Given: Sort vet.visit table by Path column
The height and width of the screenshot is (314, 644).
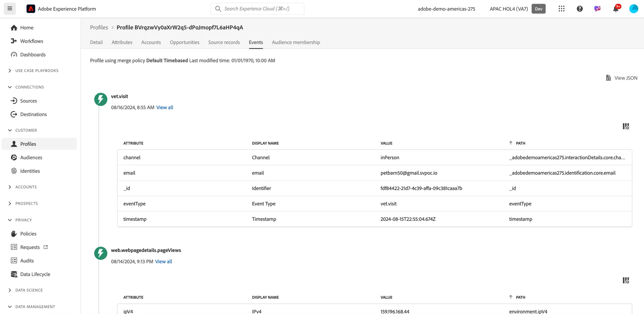Looking at the screenshot, I should (x=517, y=143).
